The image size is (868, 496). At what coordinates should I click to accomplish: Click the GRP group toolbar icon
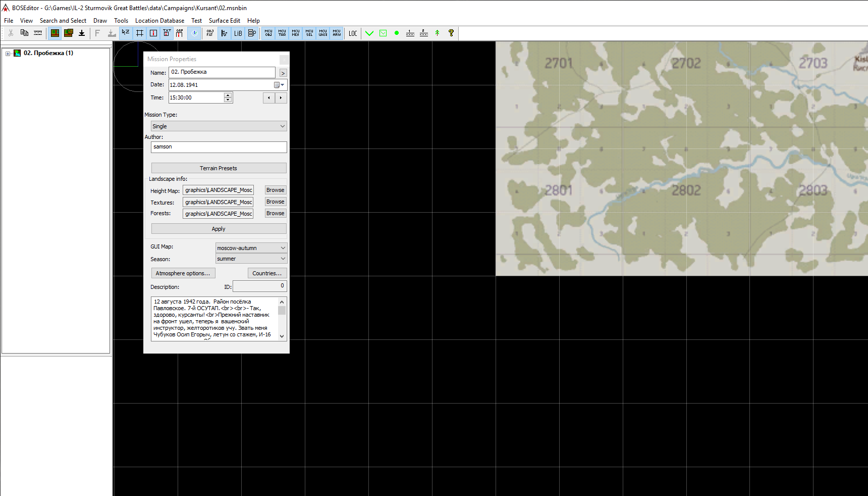click(x=180, y=33)
